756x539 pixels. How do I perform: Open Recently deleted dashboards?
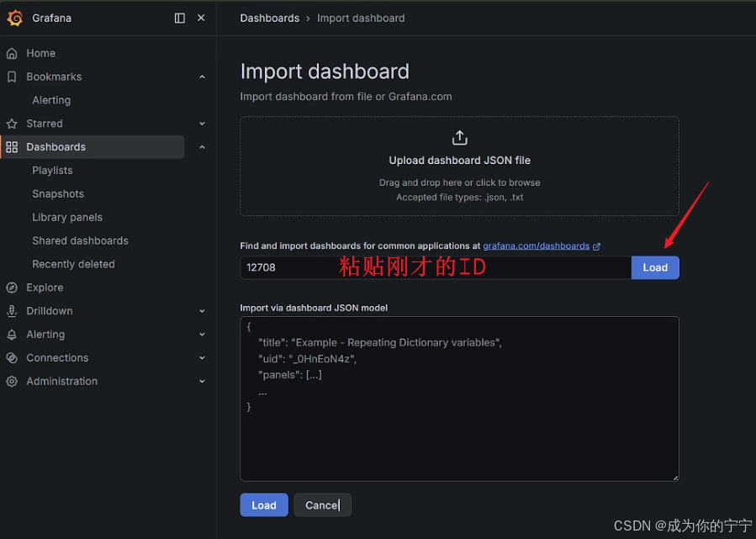pyautogui.click(x=74, y=264)
